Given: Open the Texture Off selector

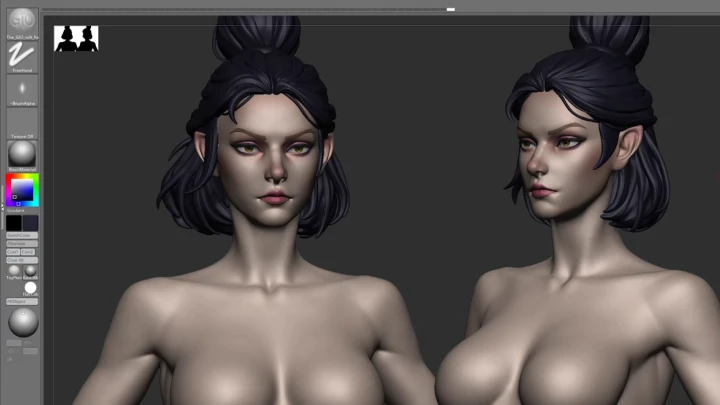Looking at the screenshot, I should pyautogui.click(x=22, y=124).
